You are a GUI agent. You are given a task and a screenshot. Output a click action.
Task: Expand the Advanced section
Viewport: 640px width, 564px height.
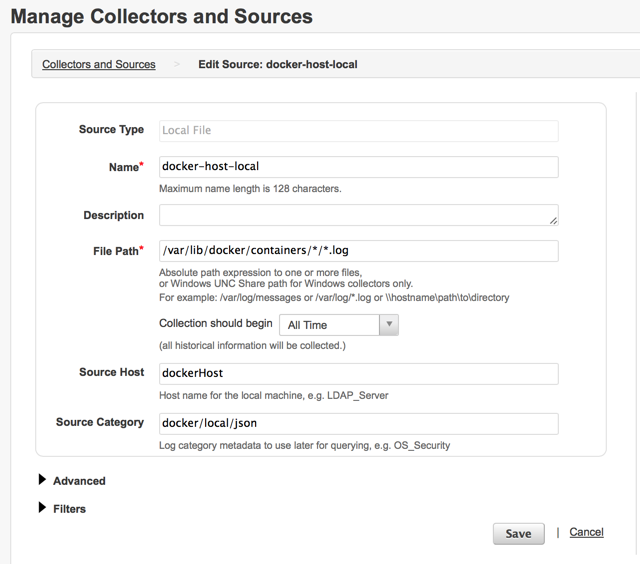pyautogui.click(x=72, y=480)
